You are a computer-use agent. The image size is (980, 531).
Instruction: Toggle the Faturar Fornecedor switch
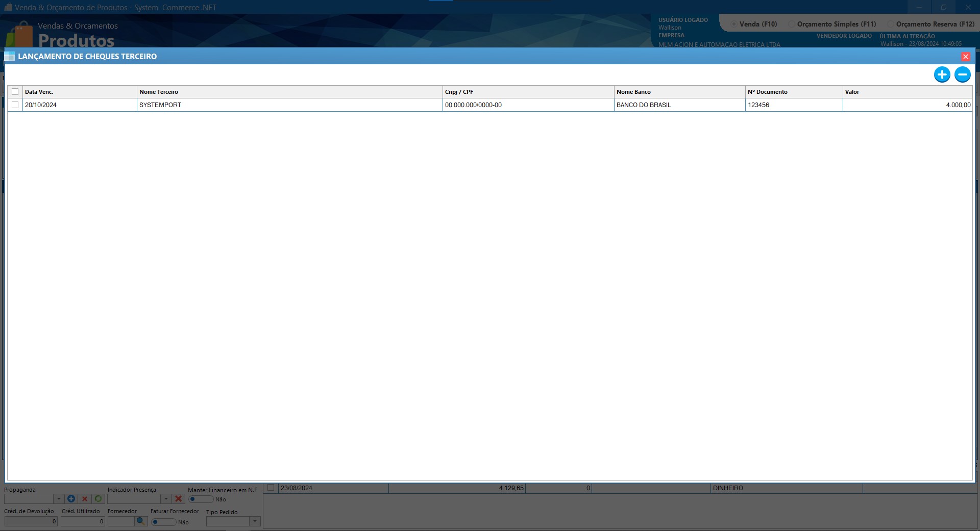pos(163,522)
